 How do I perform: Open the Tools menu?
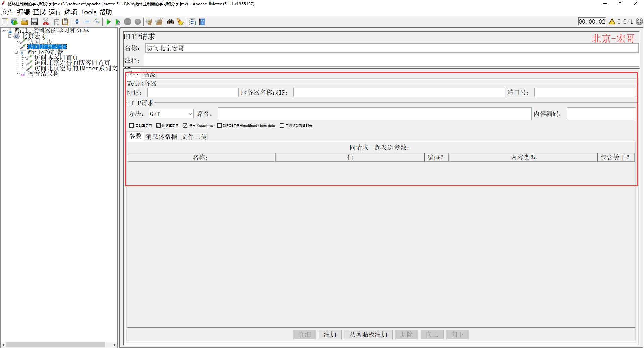[88, 12]
